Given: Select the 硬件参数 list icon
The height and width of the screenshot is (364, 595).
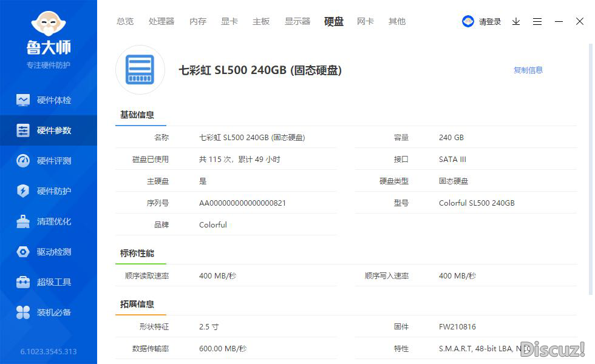Looking at the screenshot, I should click(23, 130).
